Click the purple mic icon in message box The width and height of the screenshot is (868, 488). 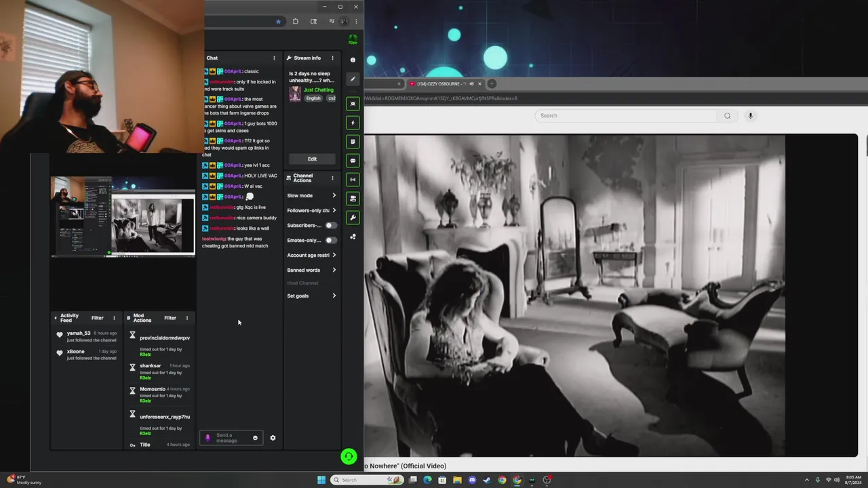pos(208,438)
